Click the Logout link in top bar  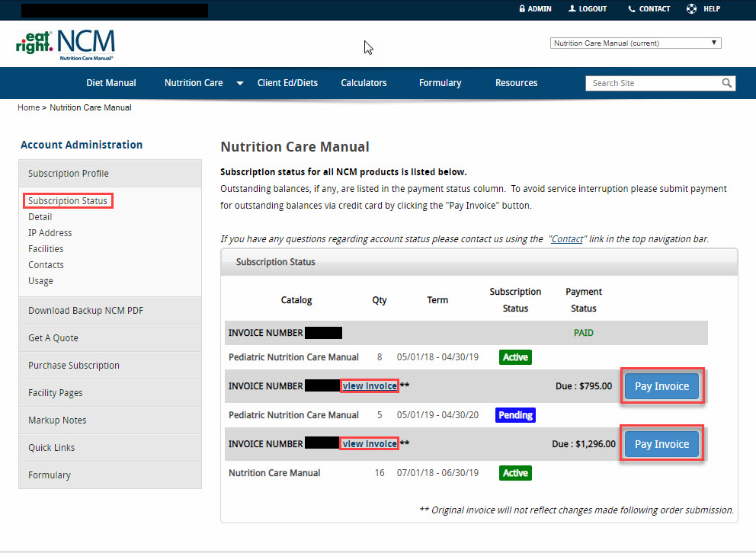pos(588,8)
